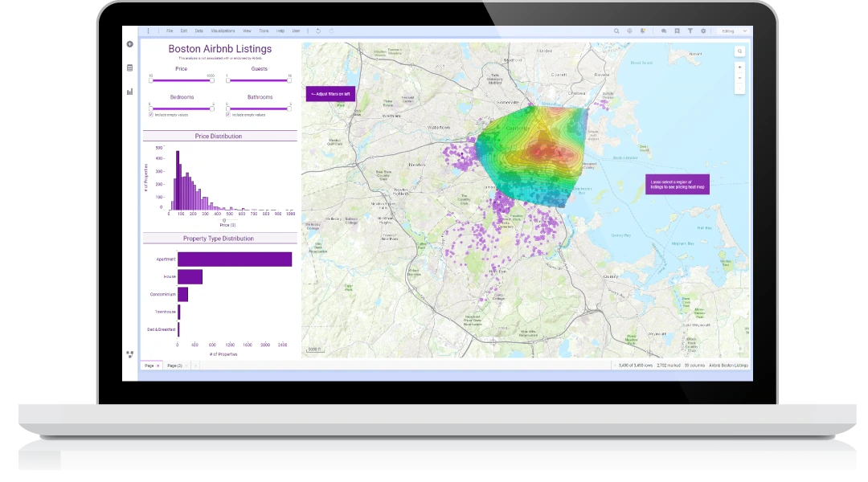The height and width of the screenshot is (482, 868).
Task: Click the search magnifier in the top toolbar
Action: coord(616,31)
